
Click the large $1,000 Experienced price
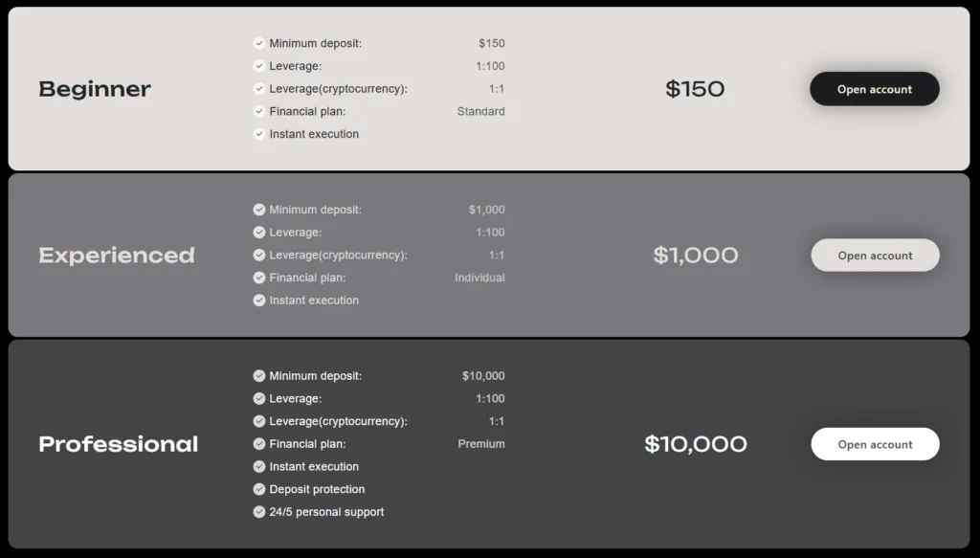tap(696, 256)
